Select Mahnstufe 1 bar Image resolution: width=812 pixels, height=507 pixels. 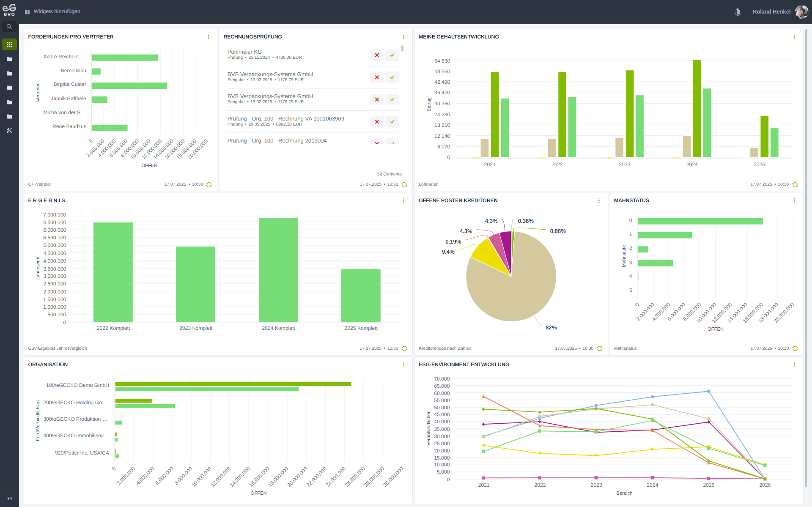(665, 235)
